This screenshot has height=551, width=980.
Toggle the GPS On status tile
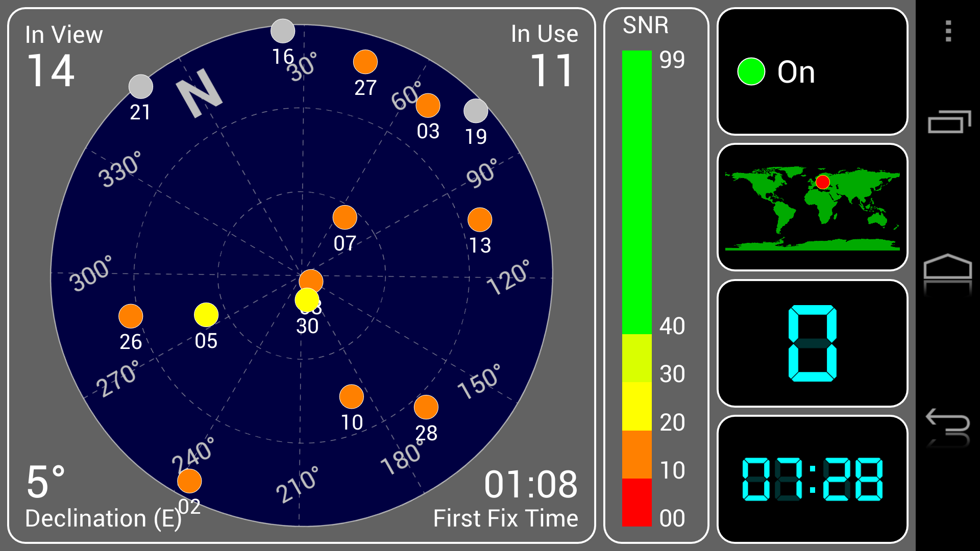(813, 71)
